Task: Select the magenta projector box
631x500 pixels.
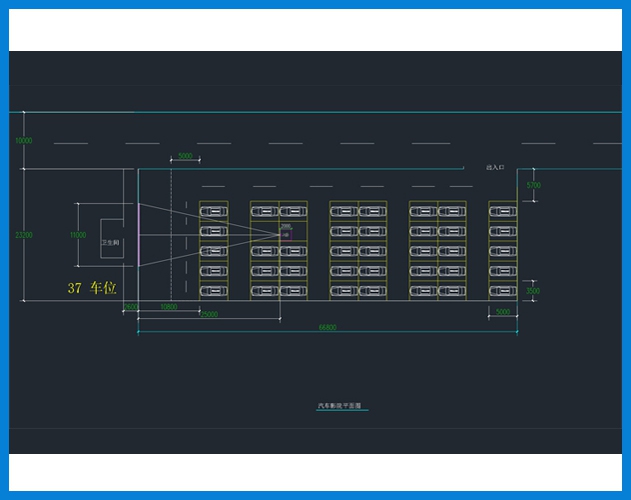Action: [286, 235]
